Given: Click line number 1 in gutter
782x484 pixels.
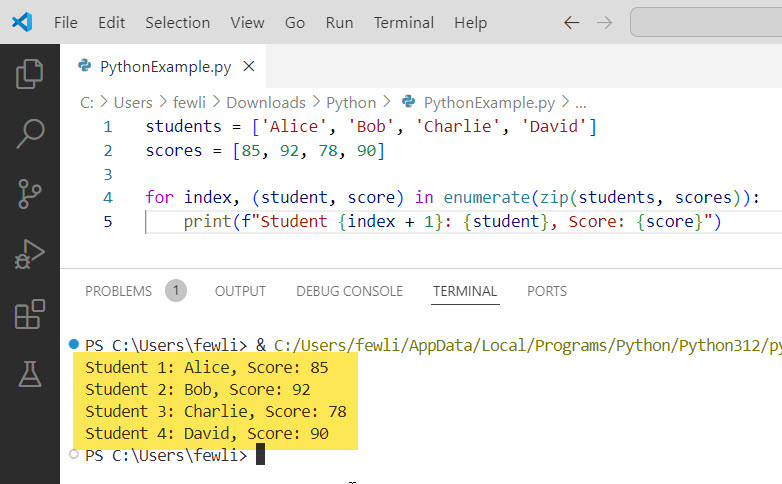Looking at the screenshot, I should pos(108,127).
